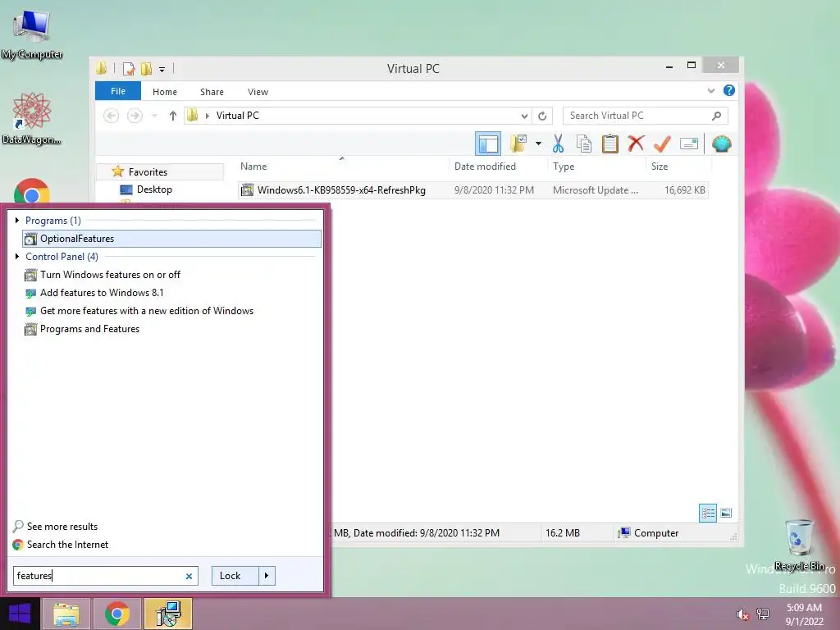Click the muted volume tray icon
Viewport: 840px width, 630px height.
[742, 614]
